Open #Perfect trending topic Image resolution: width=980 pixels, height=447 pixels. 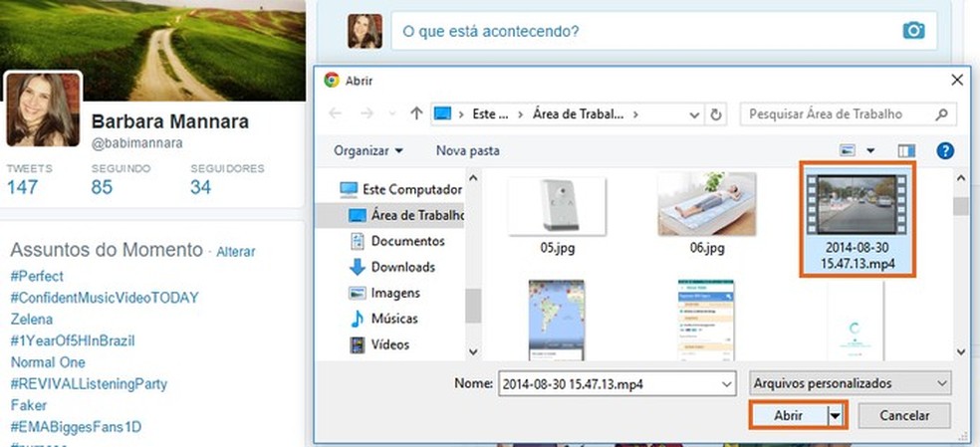[x=37, y=277]
